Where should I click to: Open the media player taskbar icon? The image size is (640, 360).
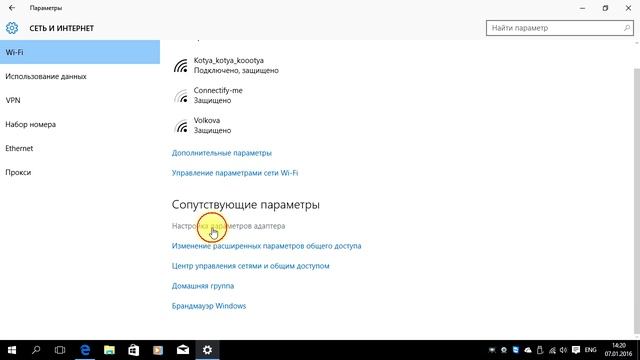point(158,350)
